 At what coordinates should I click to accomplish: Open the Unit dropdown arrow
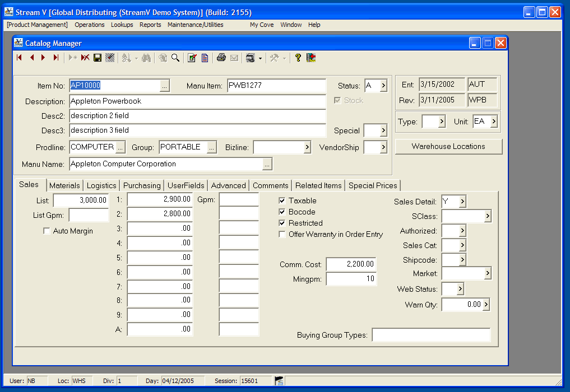[x=494, y=122]
